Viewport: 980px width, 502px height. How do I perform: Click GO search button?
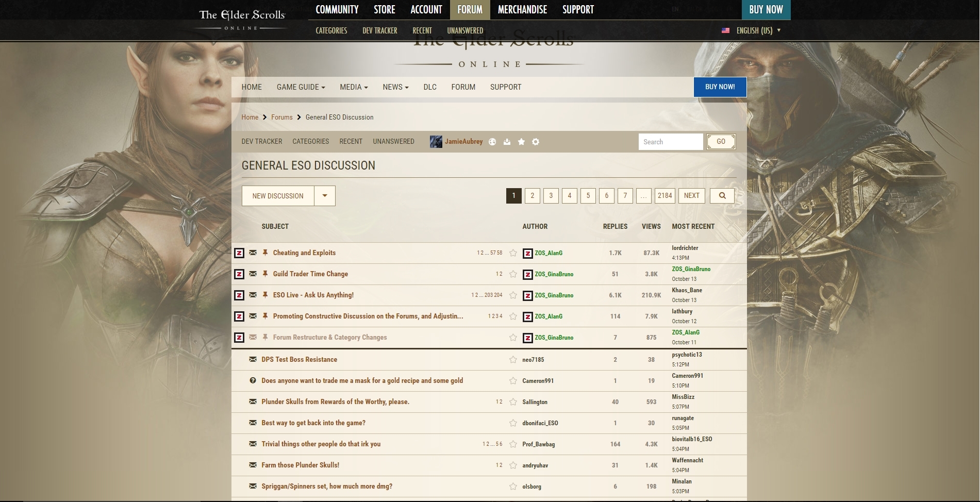tap(721, 142)
